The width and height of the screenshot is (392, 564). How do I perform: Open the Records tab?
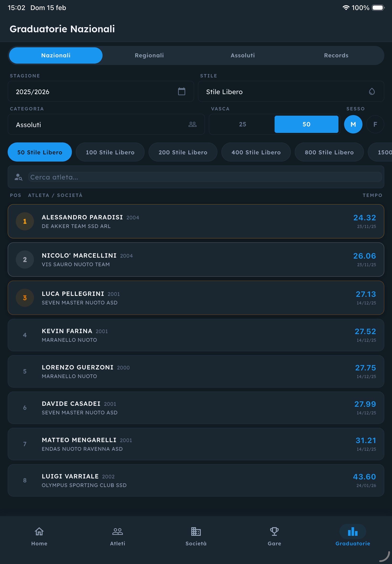click(336, 55)
